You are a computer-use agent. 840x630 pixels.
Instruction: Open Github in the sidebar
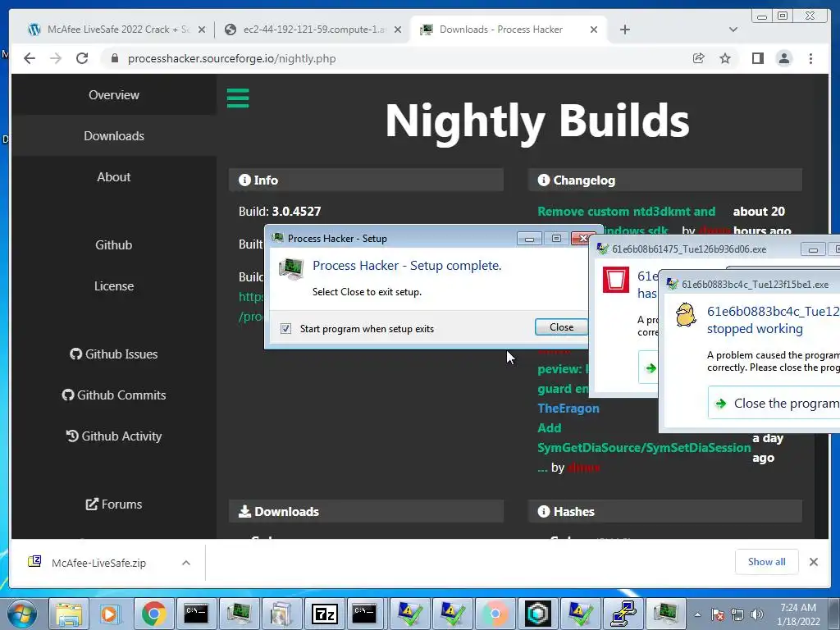click(114, 244)
